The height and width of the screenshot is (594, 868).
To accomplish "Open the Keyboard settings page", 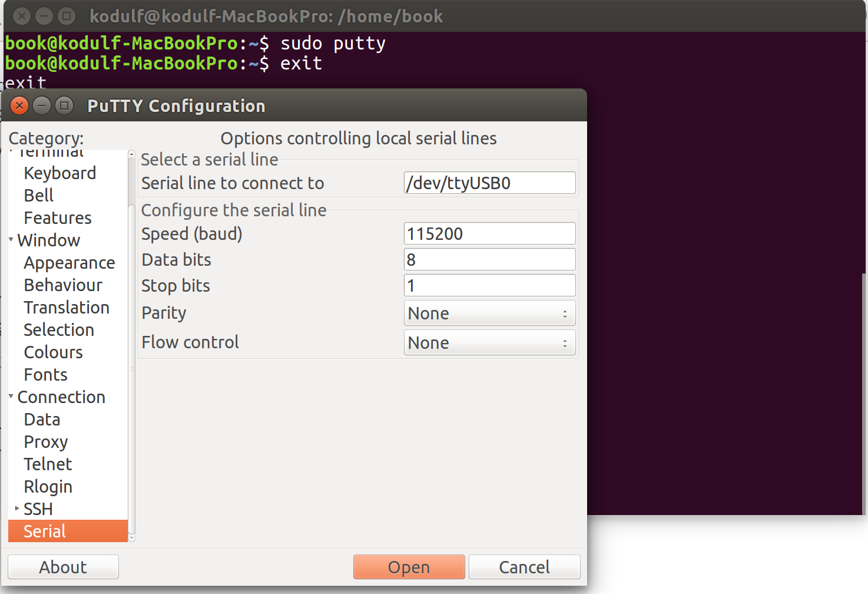I will pos(59,173).
